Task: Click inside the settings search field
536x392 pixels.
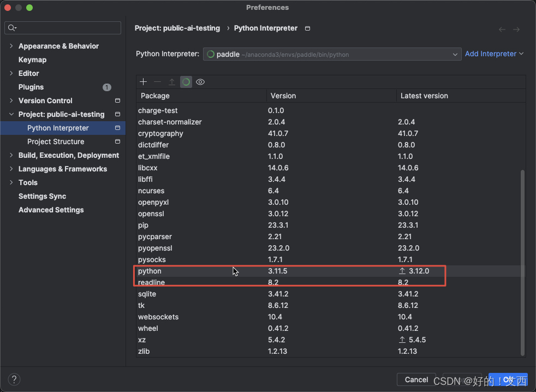Action: click(62, 27)
